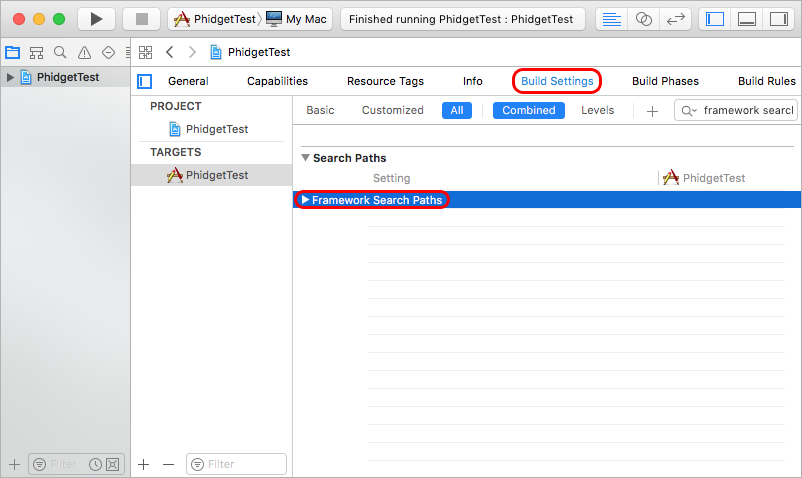
Task: Open the Capabilities tab
Action: tap(277, 81)
